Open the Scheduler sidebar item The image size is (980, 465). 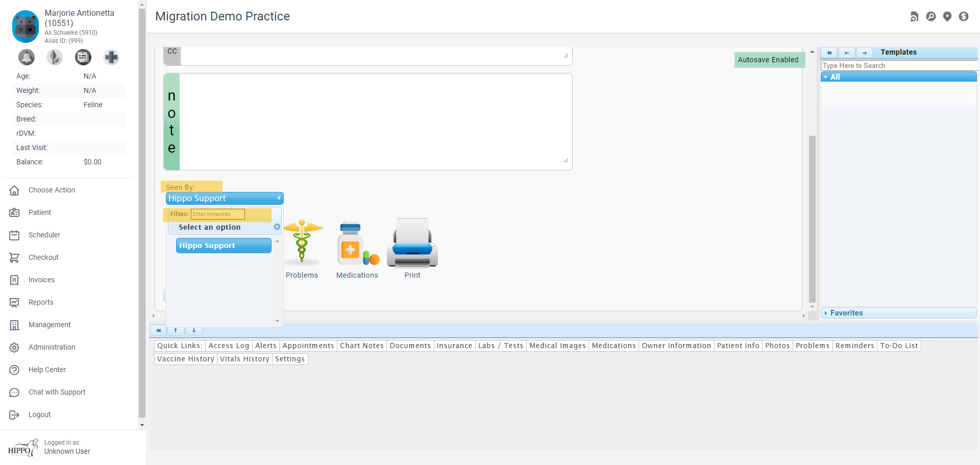pos(44,235)
